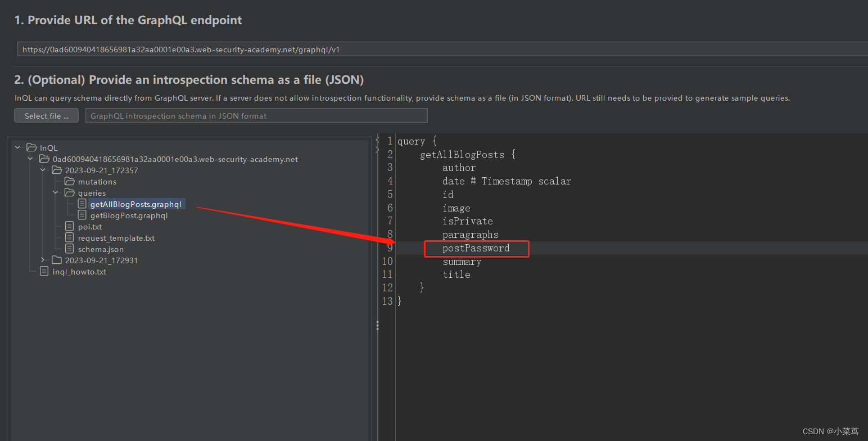The height and width of the screenshot is (441, 868).
Task: Select the InQL root label
Action: [48, 148]
